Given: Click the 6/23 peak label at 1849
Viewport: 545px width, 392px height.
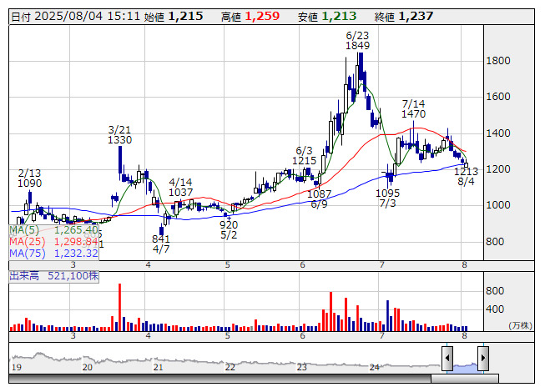Looking at the screenshot, I should [x=357, y=41].
